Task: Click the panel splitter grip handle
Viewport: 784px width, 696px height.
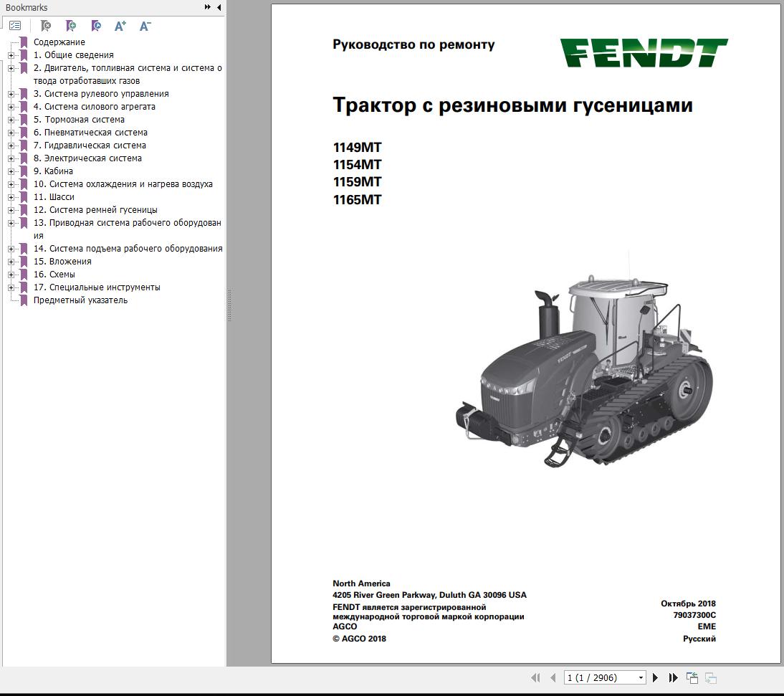Action: click(x=229, y=304)
